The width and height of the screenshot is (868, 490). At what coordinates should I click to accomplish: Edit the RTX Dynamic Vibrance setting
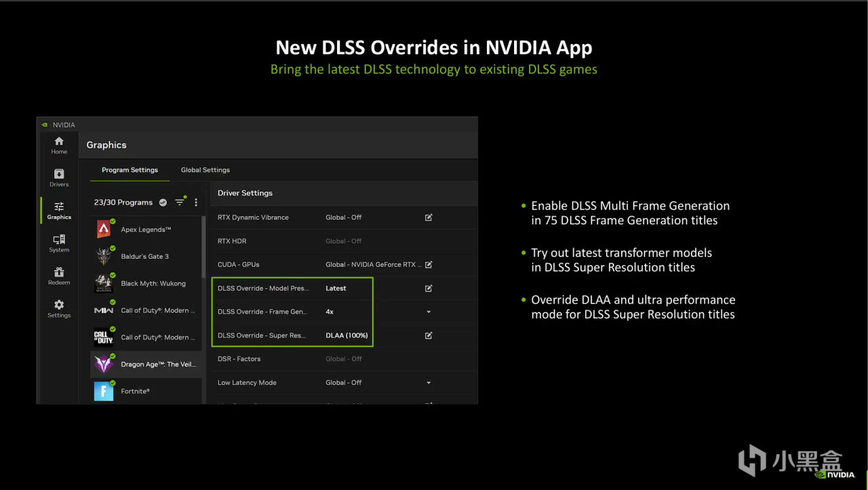click(x=429, y=218)
